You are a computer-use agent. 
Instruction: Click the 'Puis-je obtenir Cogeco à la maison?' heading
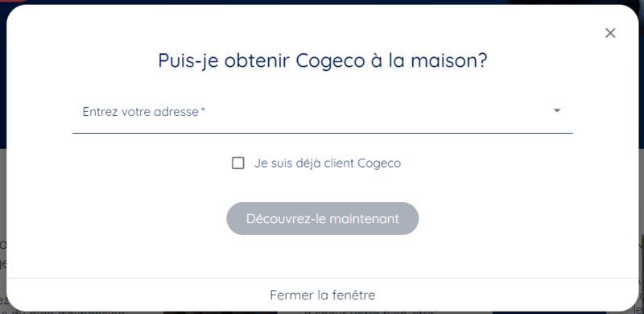(x=323, y=60)
